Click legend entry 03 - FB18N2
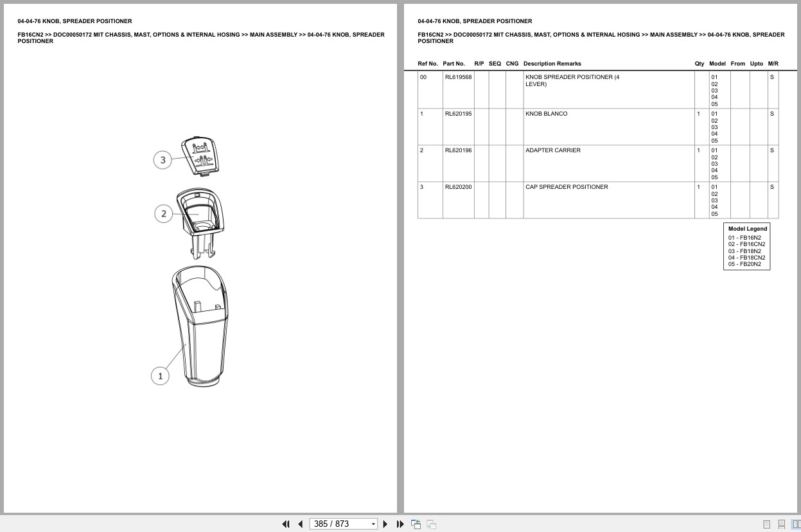 744,251
